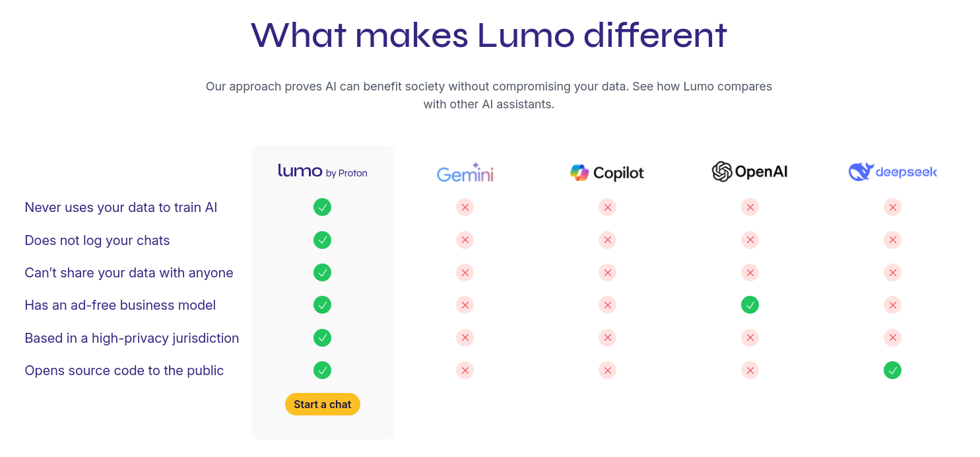Click Lumo's check for high-privacy jurisdiction
This screenshot has height=457, width=980.
point(322,337)
